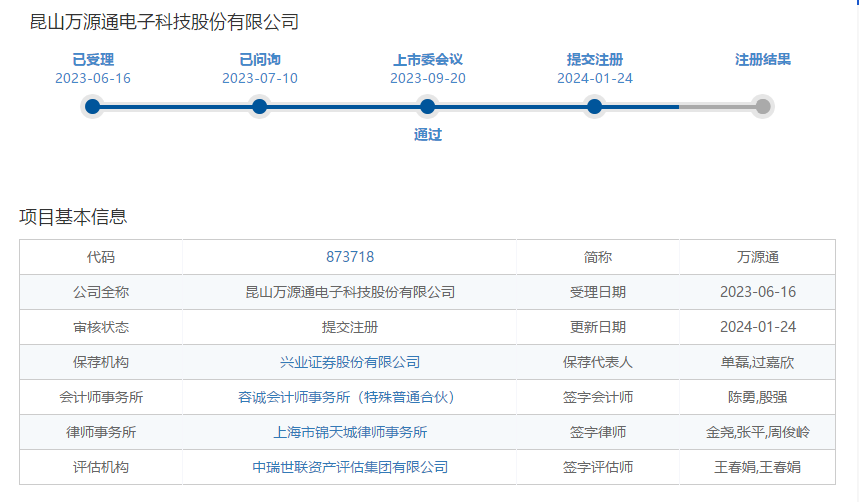Select the 上市委会议 stage label
The width and height of the screenshot is (859, 502).
pyautogui.click(x=428, y=60)
